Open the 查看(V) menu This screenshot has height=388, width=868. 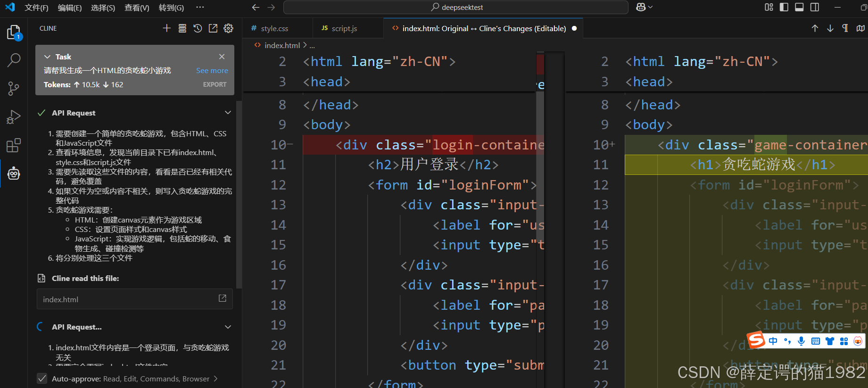[137, 8]
